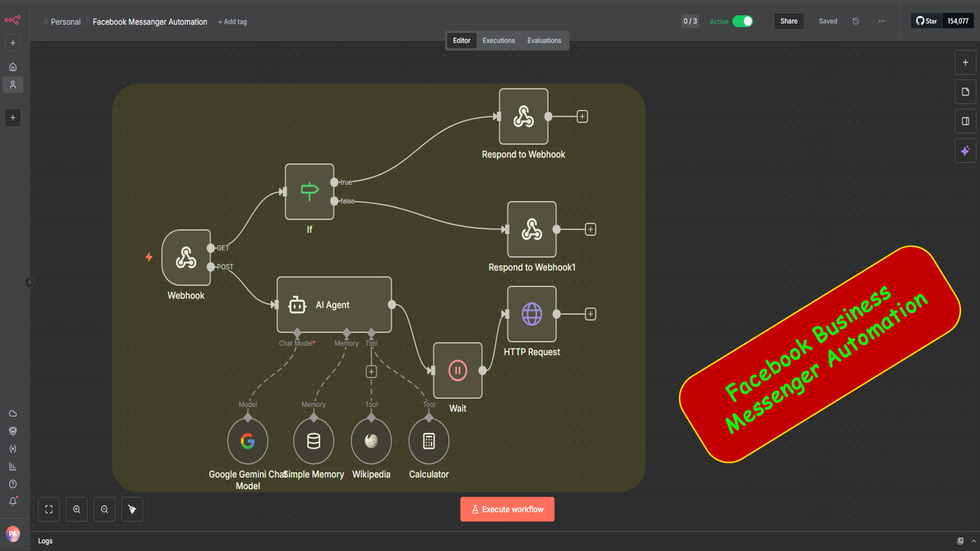Add a tag to the workflow
This screenshot has height=551, width=980.
[232, 22]
